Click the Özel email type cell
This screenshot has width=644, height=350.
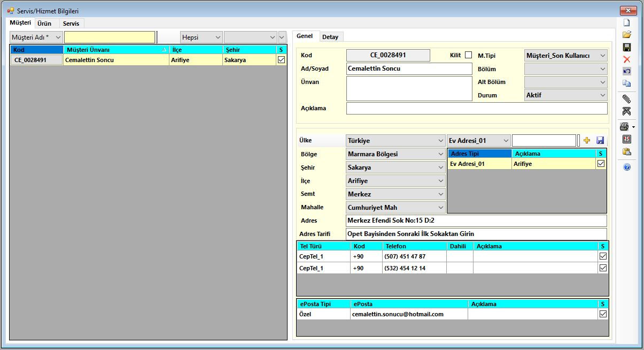(324, 314)
